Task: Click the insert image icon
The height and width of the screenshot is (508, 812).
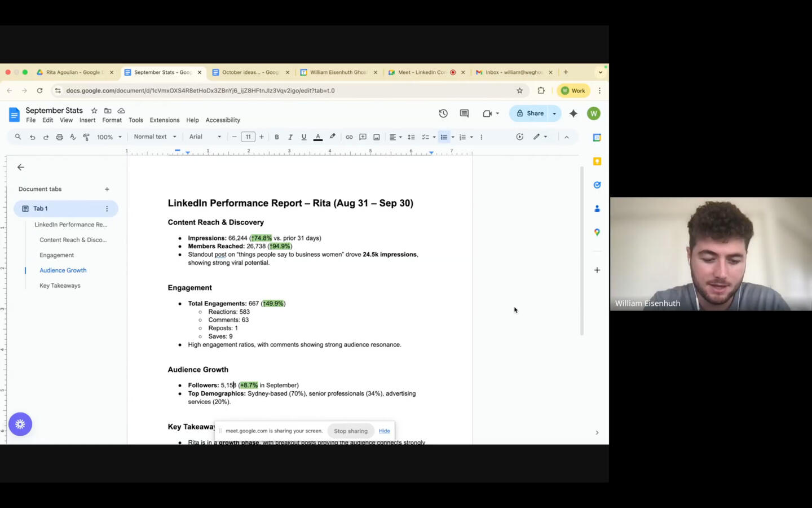Action: tap(376, 137)
